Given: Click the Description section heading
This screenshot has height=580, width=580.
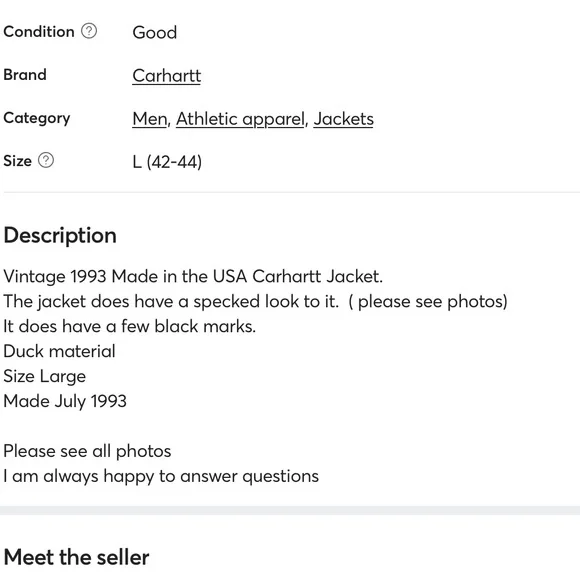Looking at the screenshot, I should click(x=60, y=236).
